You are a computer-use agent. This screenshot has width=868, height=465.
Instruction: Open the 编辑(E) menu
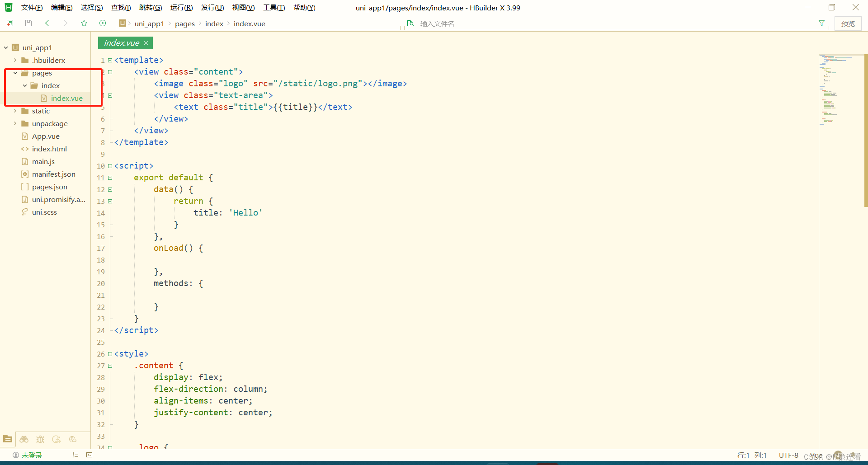click(x=62, y=8)
